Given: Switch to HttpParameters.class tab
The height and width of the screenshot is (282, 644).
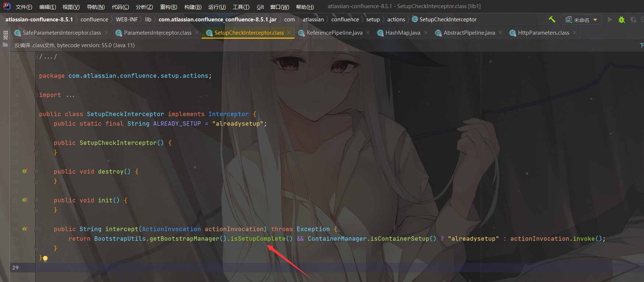Looking at the screenshot, I should pos(543,33).
